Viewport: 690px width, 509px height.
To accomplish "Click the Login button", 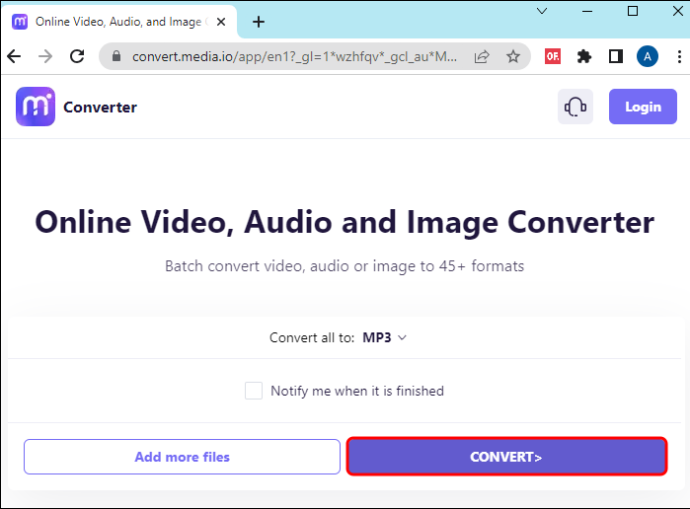I will pos(643,106).
